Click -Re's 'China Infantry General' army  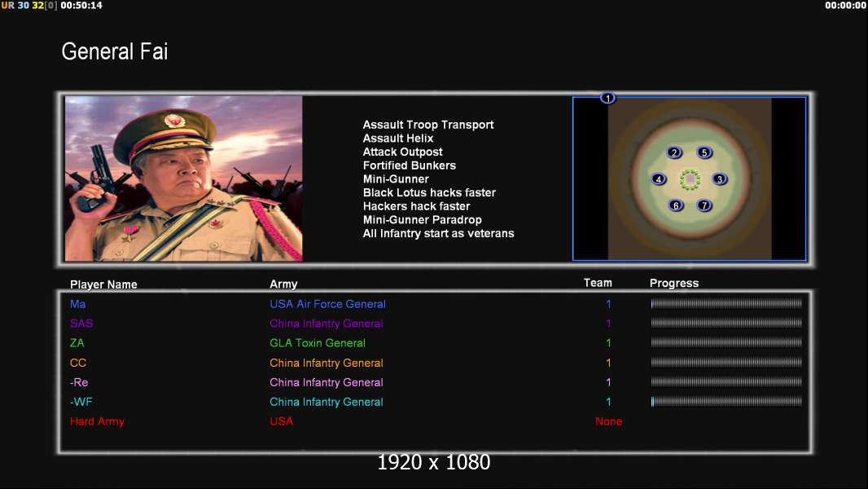tap(326, 382)
